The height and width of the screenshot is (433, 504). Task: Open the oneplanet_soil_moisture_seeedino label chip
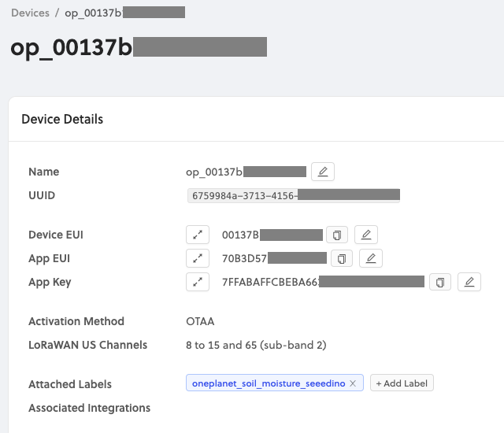[268, 383]
